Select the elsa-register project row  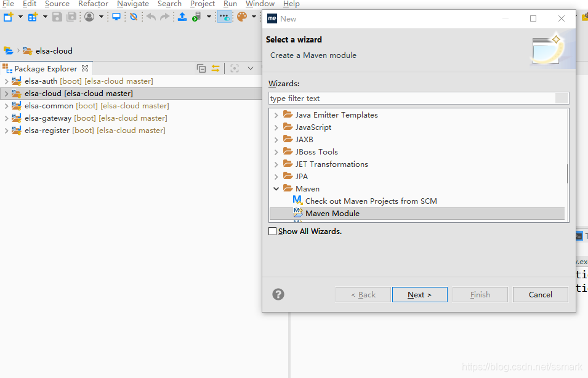89,131
